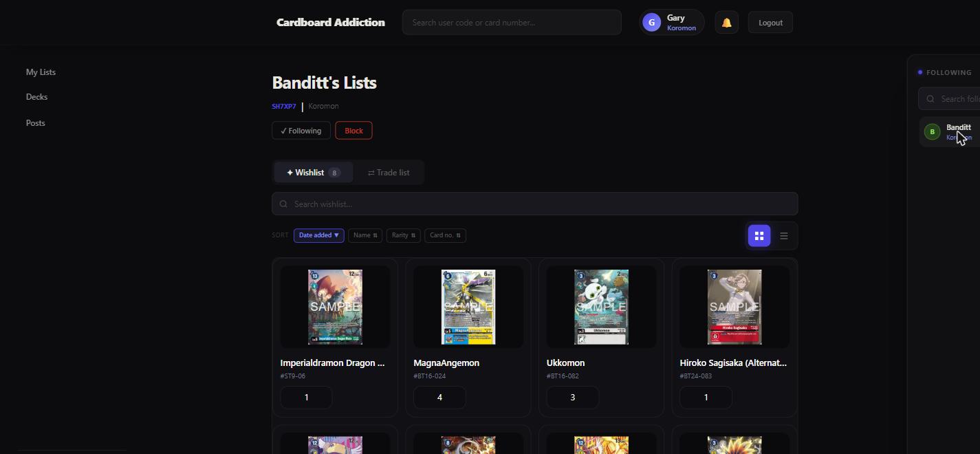
Task: Open the Trade list tab
Action: tap(389, 173)
